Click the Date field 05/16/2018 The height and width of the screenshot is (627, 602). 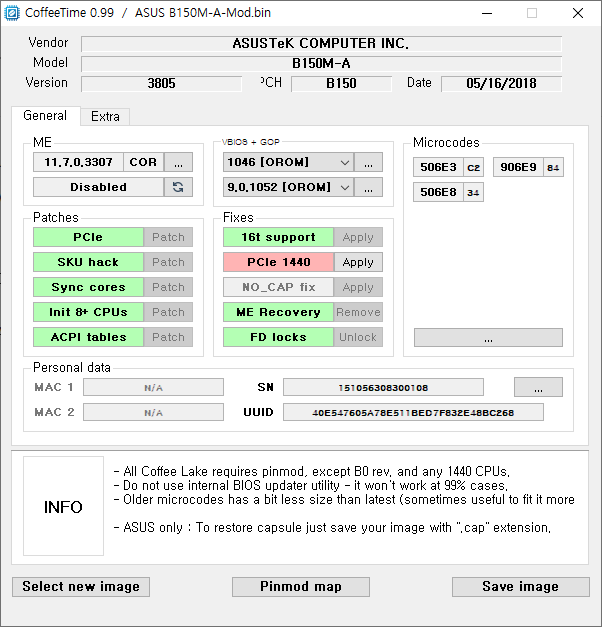click(x=501, y=84)
